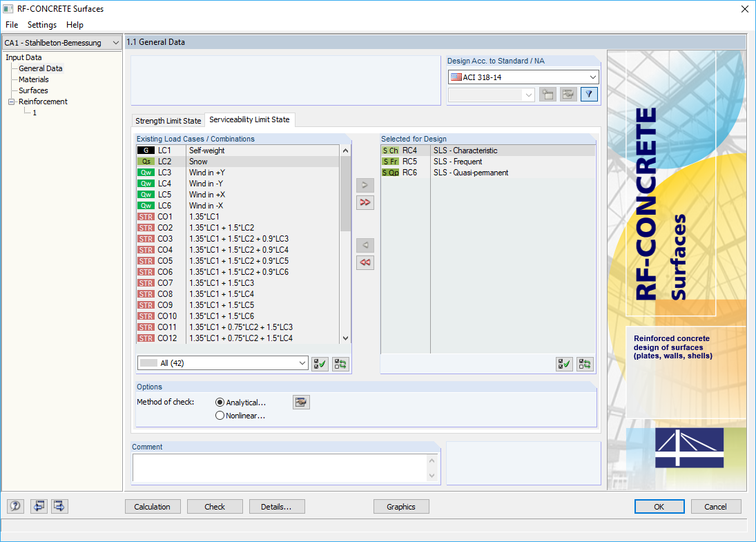
Task: Remove selected case with the single left arrow
Action: (365, 245)
